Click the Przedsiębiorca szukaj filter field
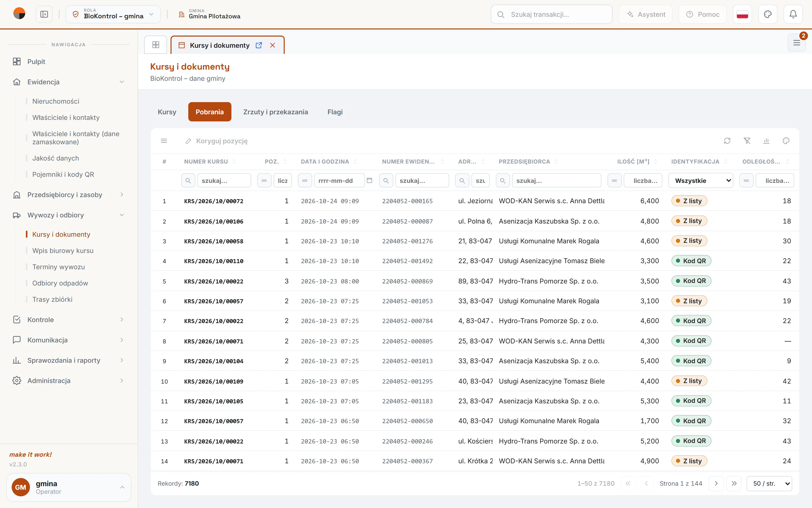This screenshot has width=812, height=508. pos(557,180)
